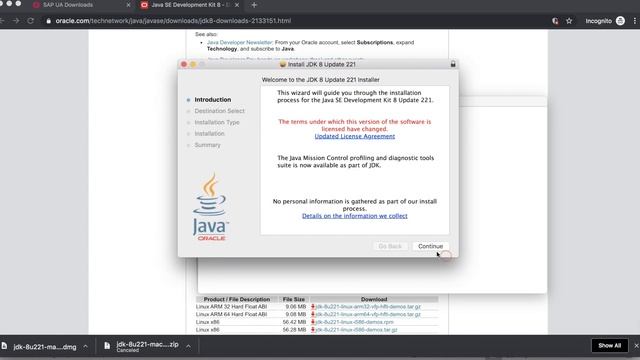This screenshot has width=640, height=360.
Task: Open Details on the information we collect
Action: 354,216
